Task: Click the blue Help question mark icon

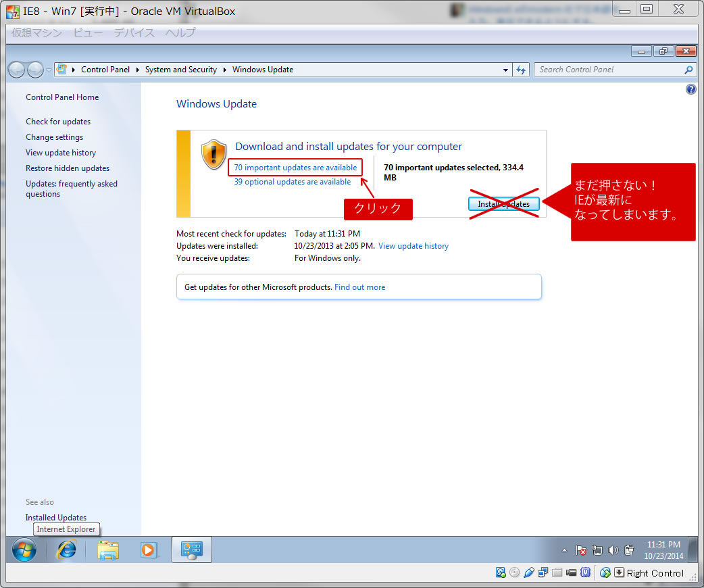Action: [x=691, y=89]
